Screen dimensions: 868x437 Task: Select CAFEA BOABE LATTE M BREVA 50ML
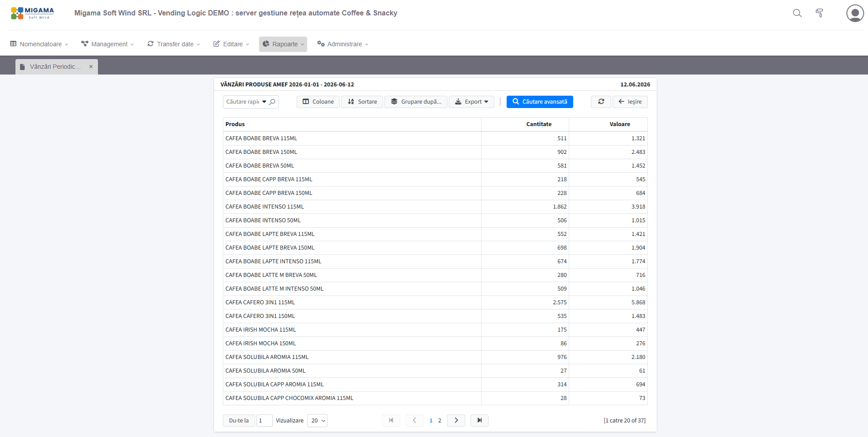(x=435, y=275)
